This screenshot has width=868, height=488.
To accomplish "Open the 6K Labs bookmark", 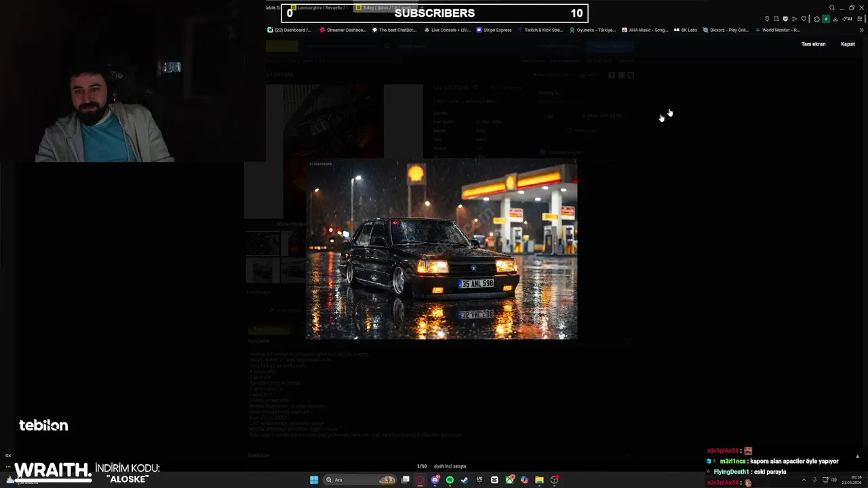I will (686, 30).
